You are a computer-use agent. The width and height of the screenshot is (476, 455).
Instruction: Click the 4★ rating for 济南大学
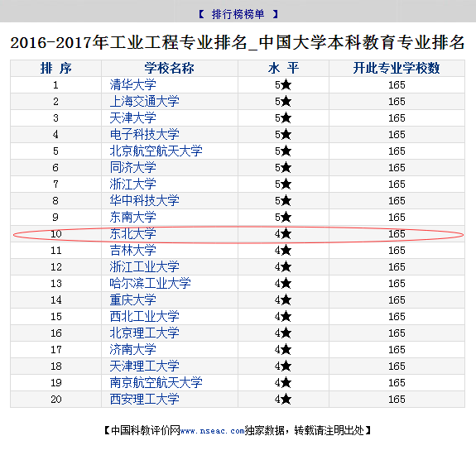[x=283, y=349]
